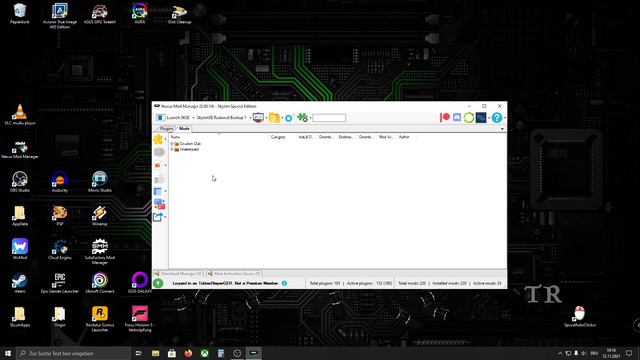Open the Nexus Mod Manager desktop shortcut
The width and height of the screenshot is (640, 360).
[20, 149]
